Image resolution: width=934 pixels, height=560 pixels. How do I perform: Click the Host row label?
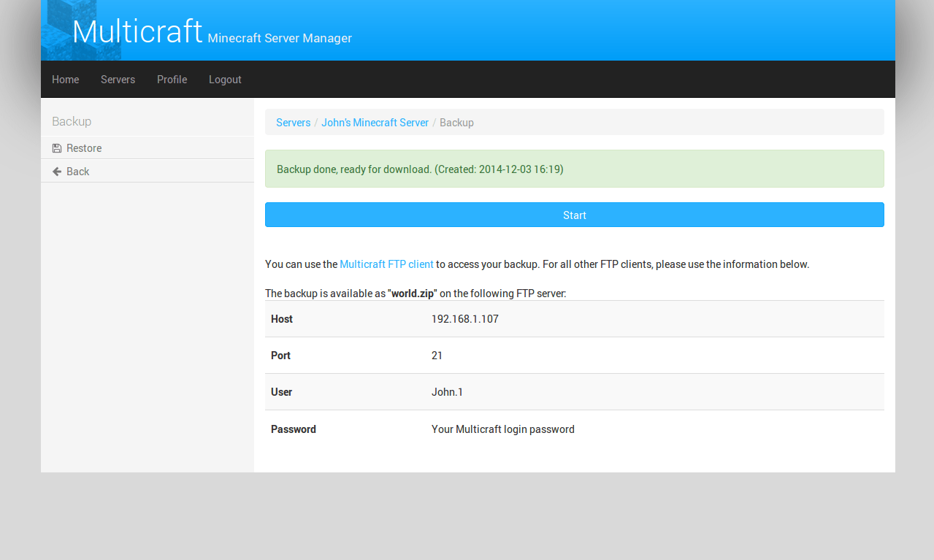(x=282, y=319)
